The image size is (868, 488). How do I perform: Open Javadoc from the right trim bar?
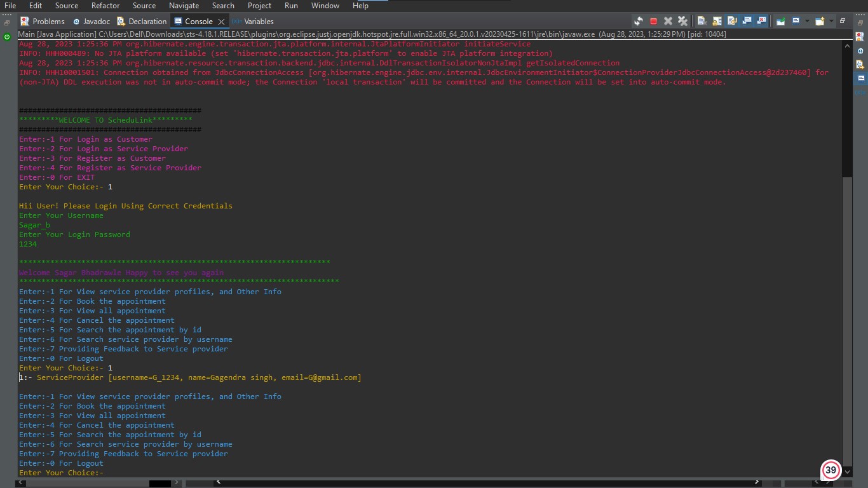tap(860, 51)
